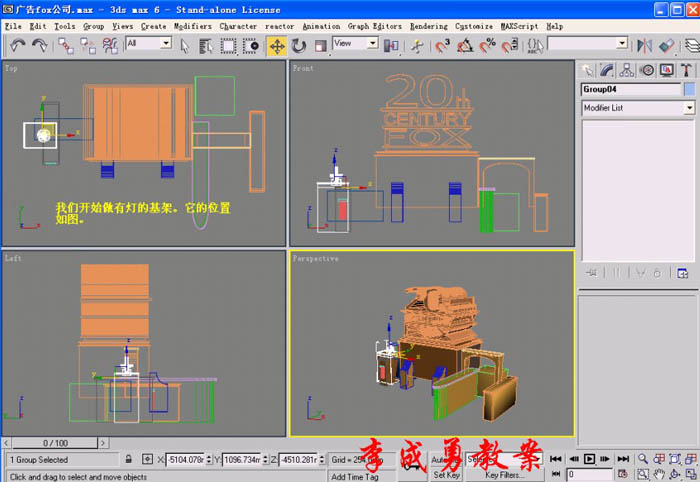Open the File menu

[13, 26]
